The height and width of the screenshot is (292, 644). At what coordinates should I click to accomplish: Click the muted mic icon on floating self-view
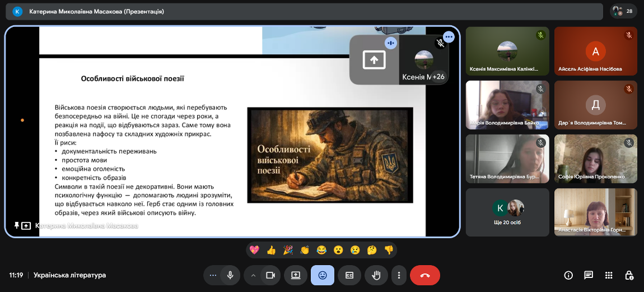click(x=441, y=43)
